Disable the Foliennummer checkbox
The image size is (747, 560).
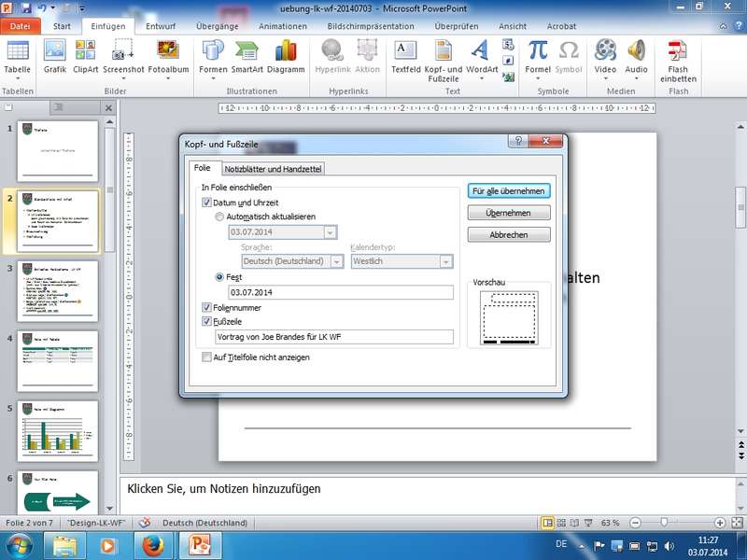pos(207,307)
